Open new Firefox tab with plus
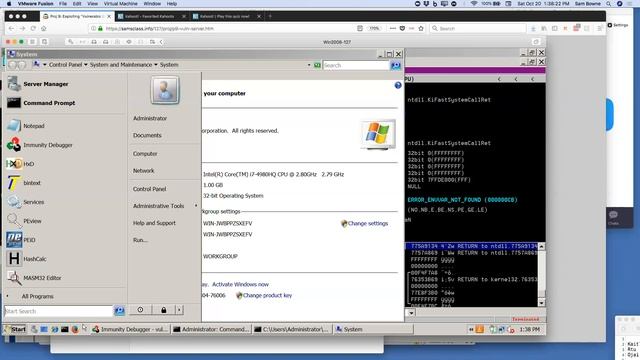The image size is (640, 360). pos(270,16)
